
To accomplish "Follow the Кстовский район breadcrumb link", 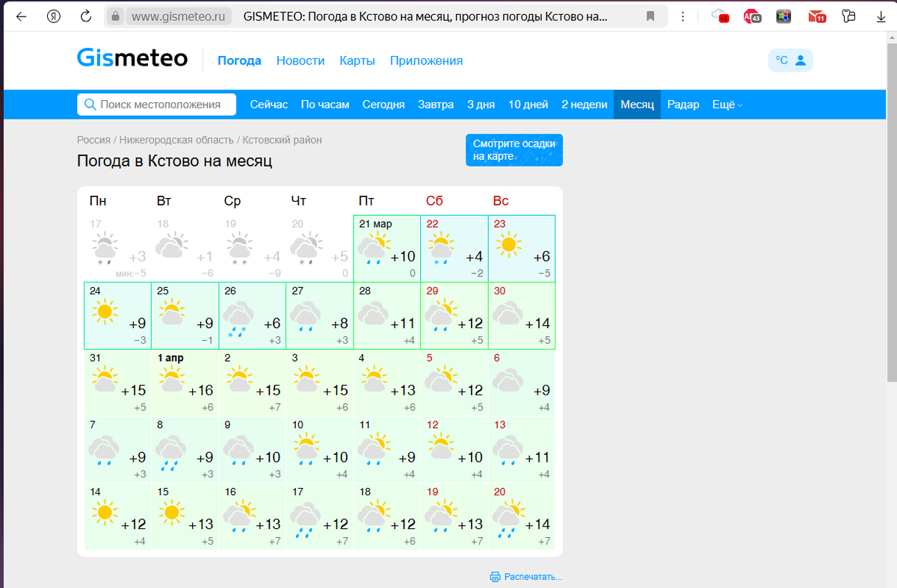I will click(283, 140).
